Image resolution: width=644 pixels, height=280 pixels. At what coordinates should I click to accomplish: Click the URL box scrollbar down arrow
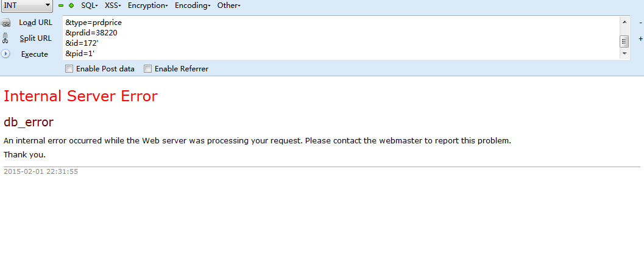coord(625,54)
